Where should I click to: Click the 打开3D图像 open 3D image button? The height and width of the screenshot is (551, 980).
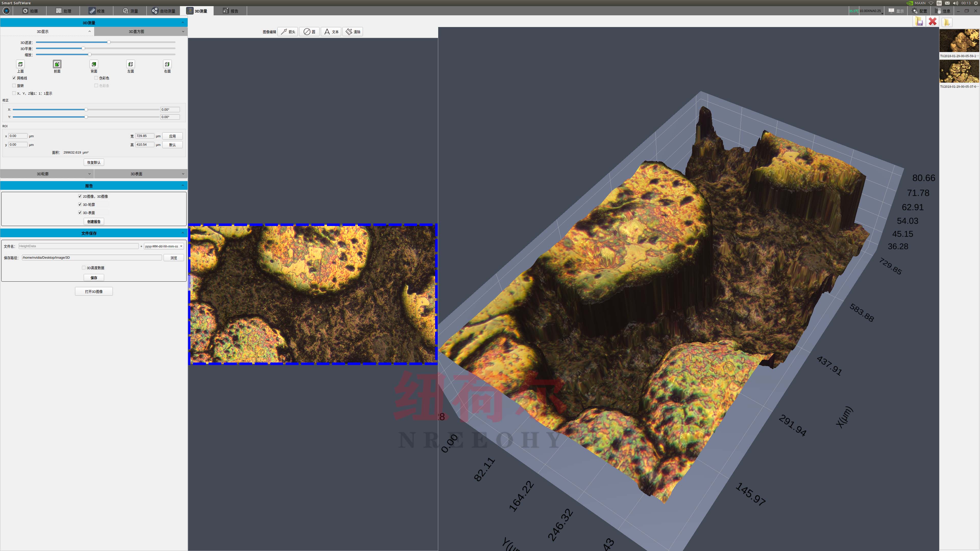pos(94,292)
